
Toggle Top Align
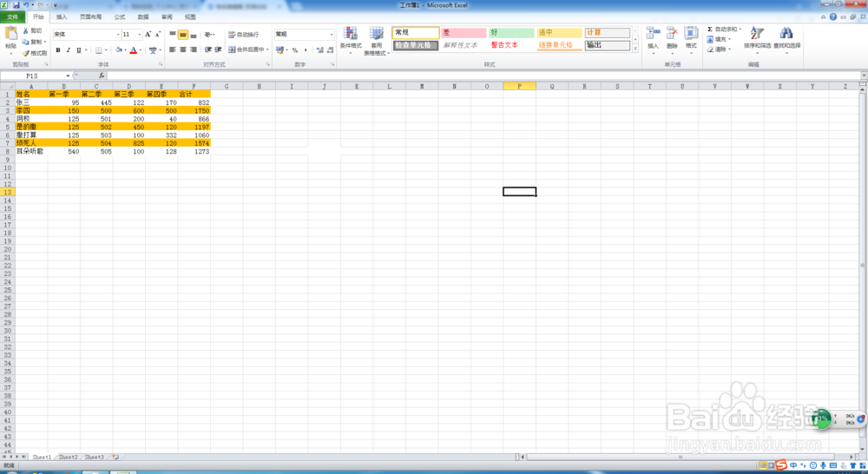coord(172,35)
